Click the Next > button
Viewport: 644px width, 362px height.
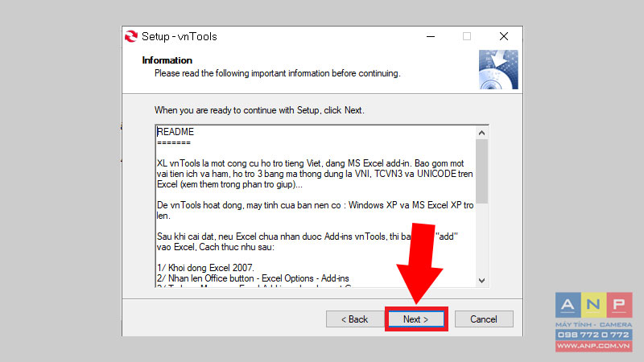pos(416,319)
